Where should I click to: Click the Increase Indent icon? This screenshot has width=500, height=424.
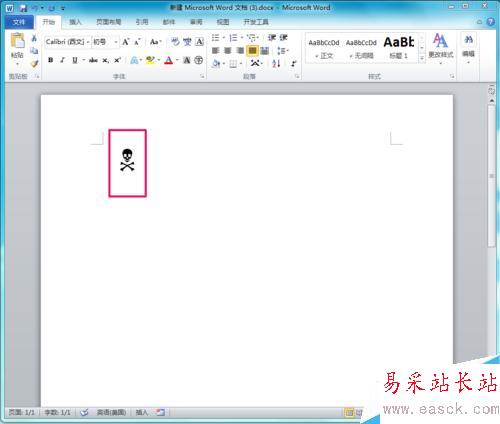coord(283,37)
